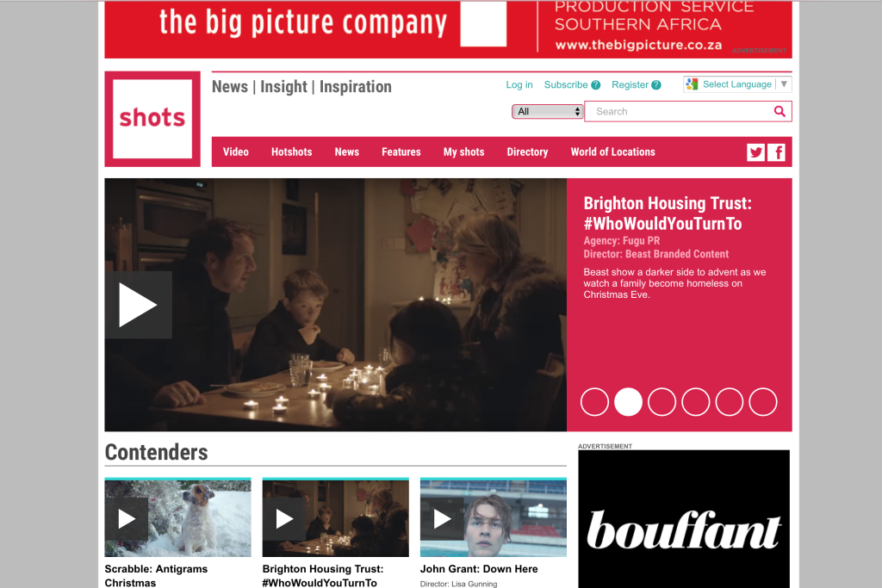This screenshot has height=588, width=882.
Task: Select the last carousel slide dot
Action: pos(763,402)
